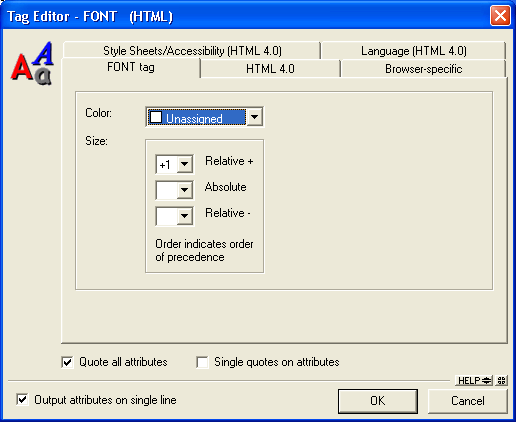Switch to the HTML 4.0 tab
The image size is (516, 422).
tap(270, 69)
